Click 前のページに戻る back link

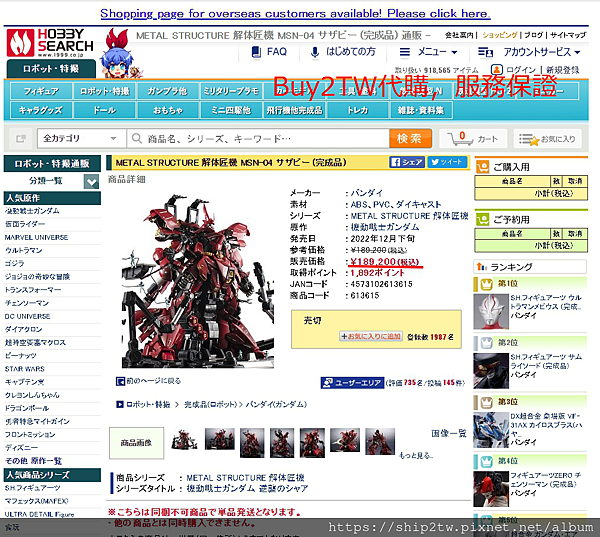tap(148, 381)
